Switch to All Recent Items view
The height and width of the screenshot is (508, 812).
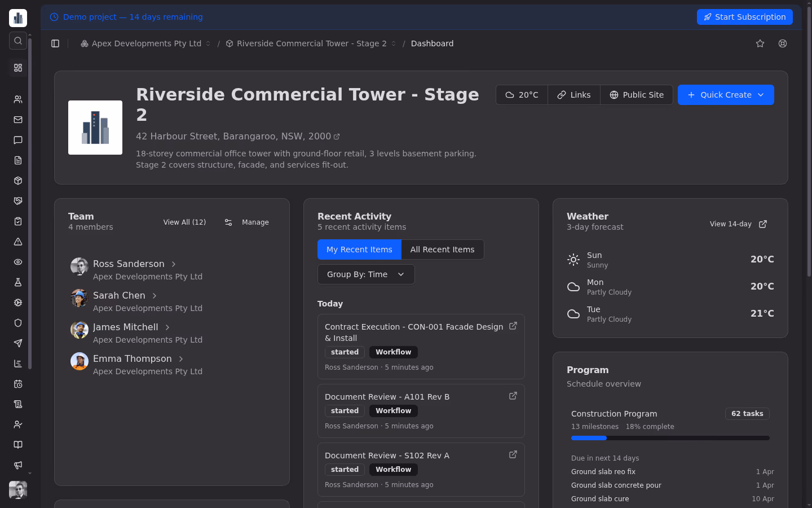[x=442, y=249]
